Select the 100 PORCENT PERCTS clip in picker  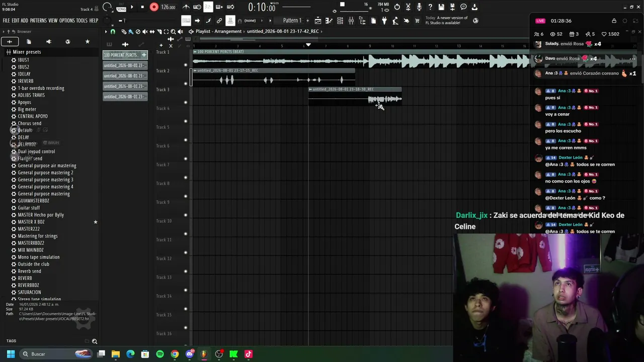[x=125, y=55]
